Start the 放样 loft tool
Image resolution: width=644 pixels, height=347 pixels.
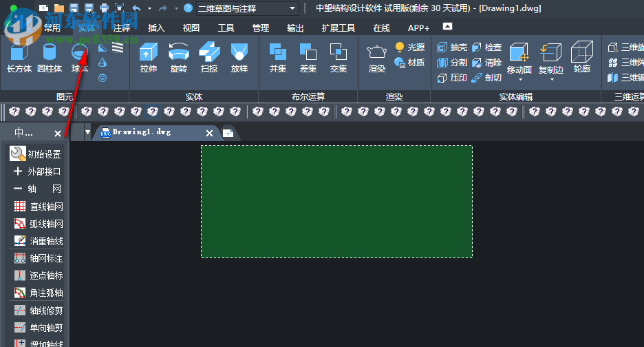click(x=239, y=58)
